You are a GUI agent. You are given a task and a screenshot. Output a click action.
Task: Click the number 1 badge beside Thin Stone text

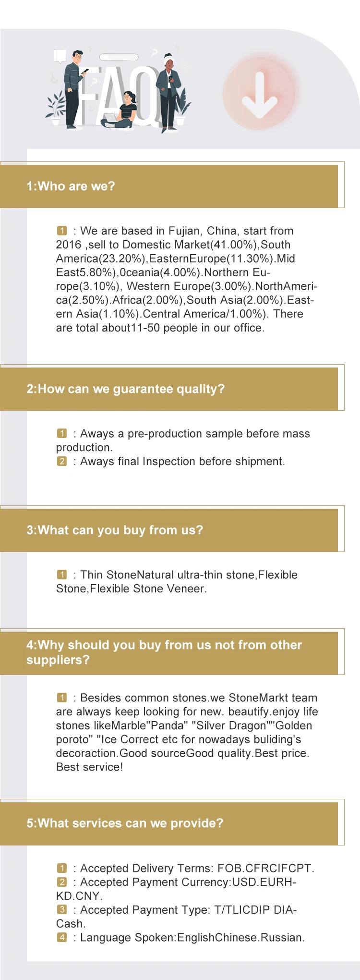coord(62,575)
